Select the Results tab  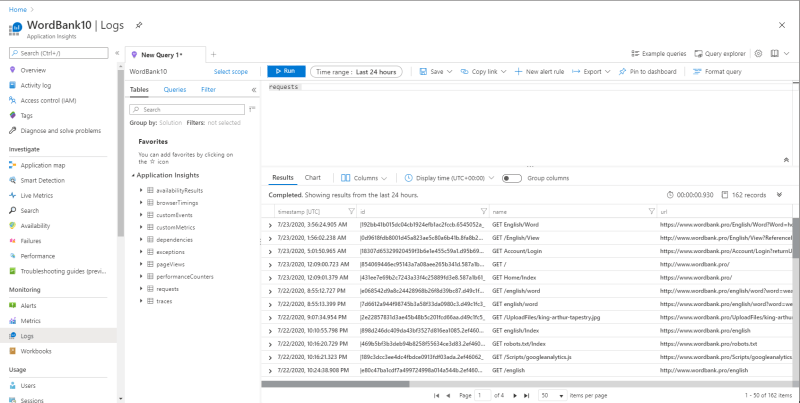point(283,178)
